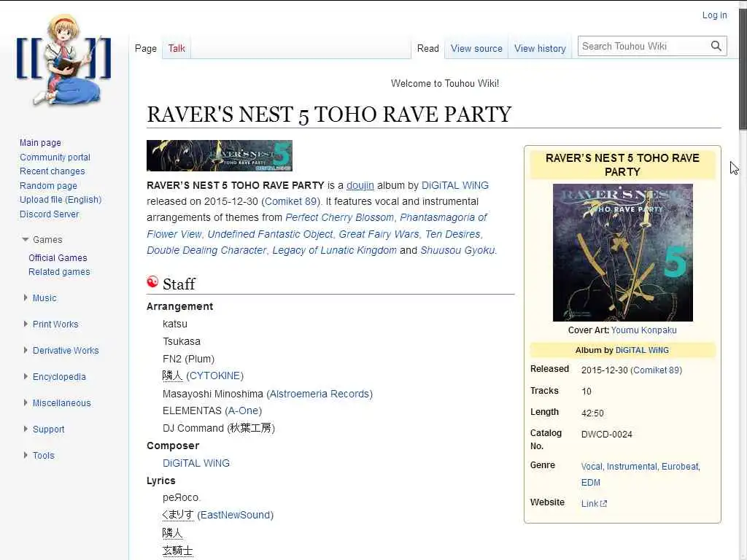Open the A-One link
The image size is (747, 560).
[x=243, y=411]
